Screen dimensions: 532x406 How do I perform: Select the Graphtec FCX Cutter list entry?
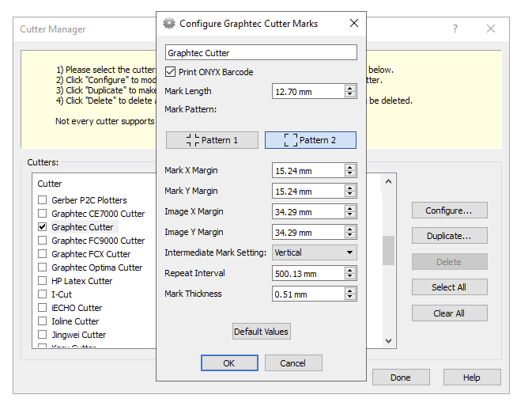tap(91, 254)
